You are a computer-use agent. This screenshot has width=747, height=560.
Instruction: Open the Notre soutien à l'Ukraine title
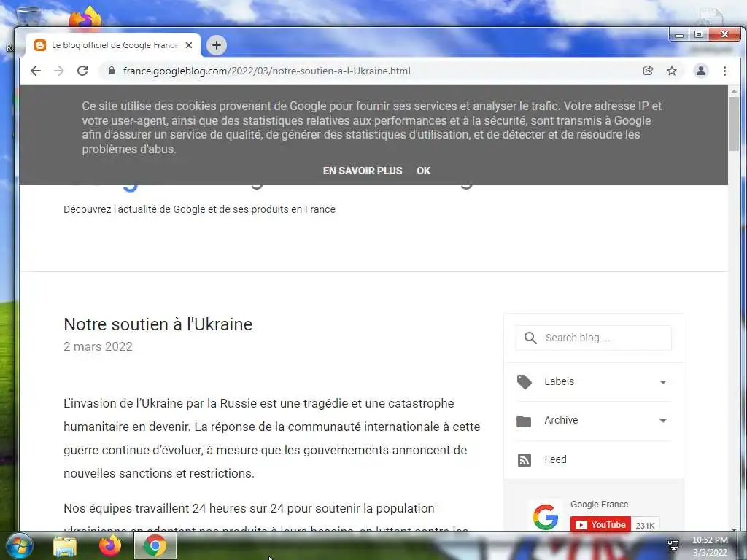coord(158,324)
